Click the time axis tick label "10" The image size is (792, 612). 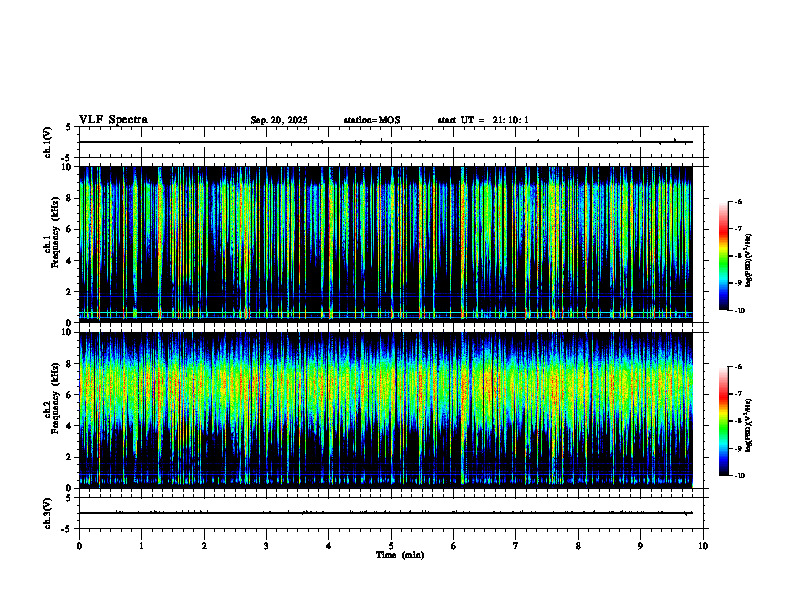tap(703, 546)
